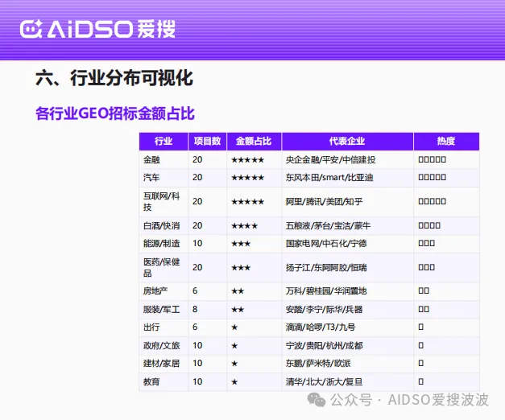Viewport: 505px width, 420px height.
Task: Click the 滴滴/哈啰/T3/九号 cell
Action: (x=321, y=327)
